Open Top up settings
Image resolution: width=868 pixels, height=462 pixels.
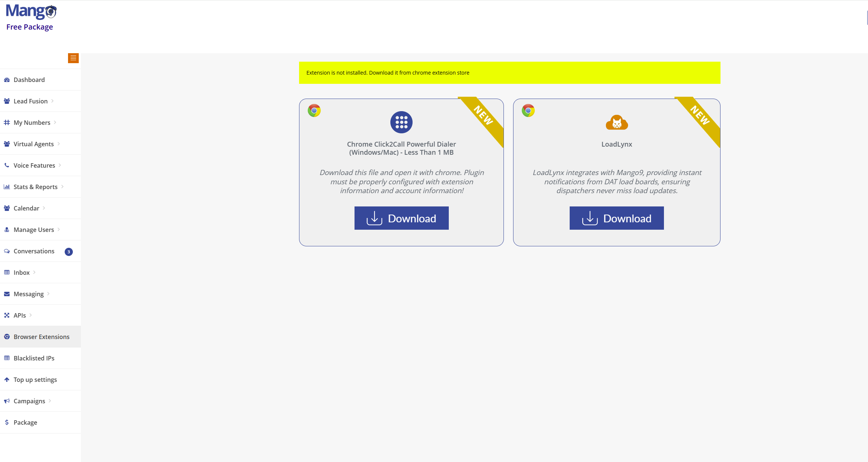pos(35,379)
